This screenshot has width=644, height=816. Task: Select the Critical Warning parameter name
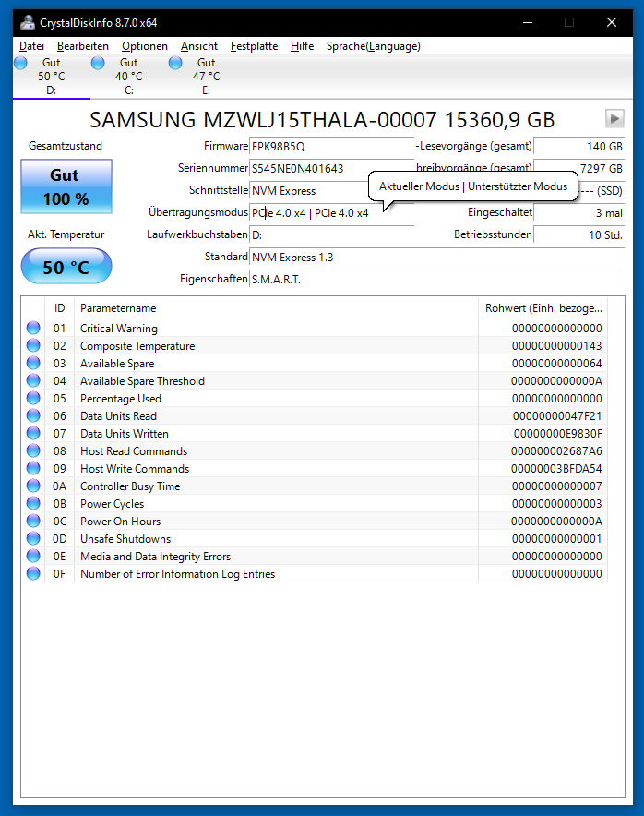pos(119,329)
